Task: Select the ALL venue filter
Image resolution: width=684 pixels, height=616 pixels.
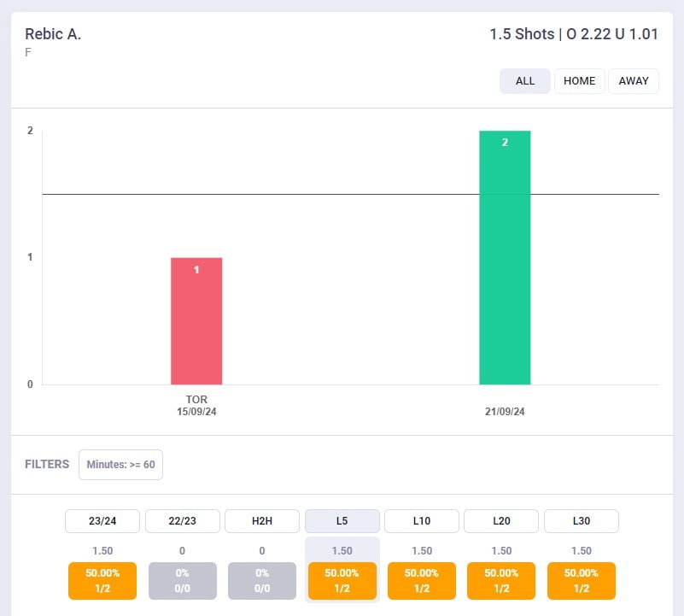Action: (x=525, y=81)
